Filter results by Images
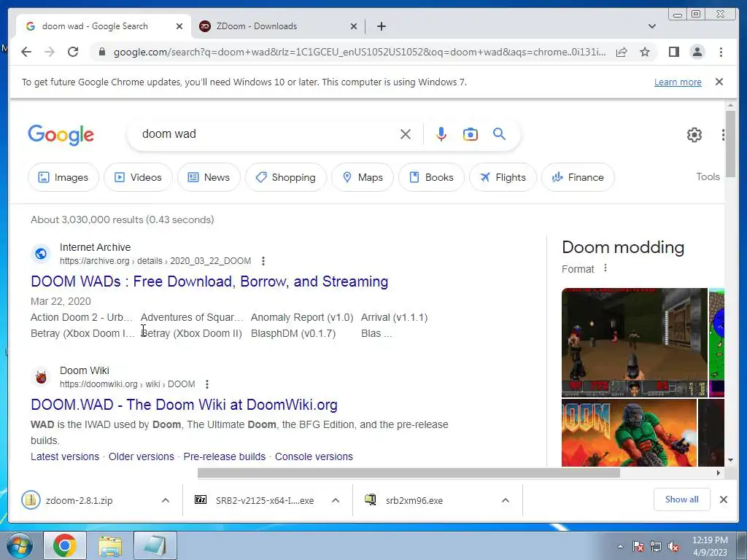747x560 pixels. coord(63,177)
